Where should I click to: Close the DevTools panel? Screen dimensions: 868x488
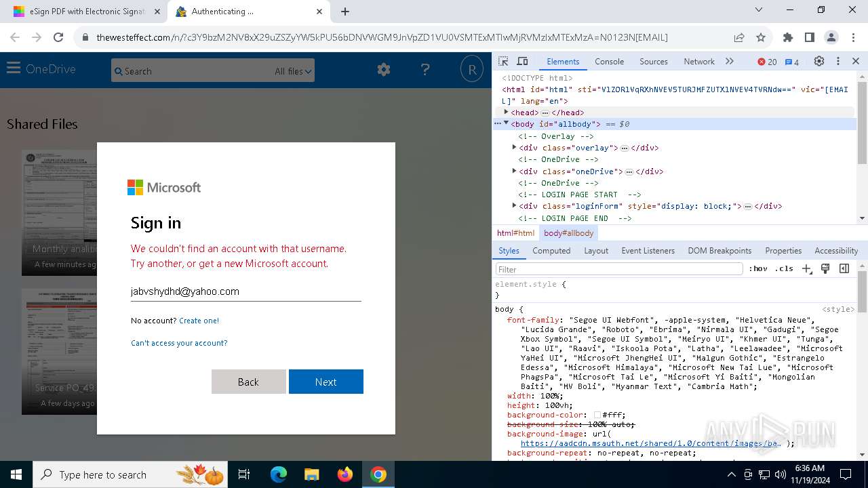pos(856,61)
